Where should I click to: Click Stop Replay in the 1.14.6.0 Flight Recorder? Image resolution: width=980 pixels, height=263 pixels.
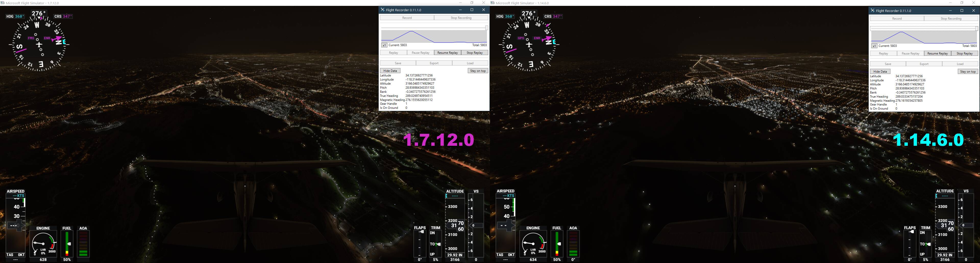coord(964,54)
